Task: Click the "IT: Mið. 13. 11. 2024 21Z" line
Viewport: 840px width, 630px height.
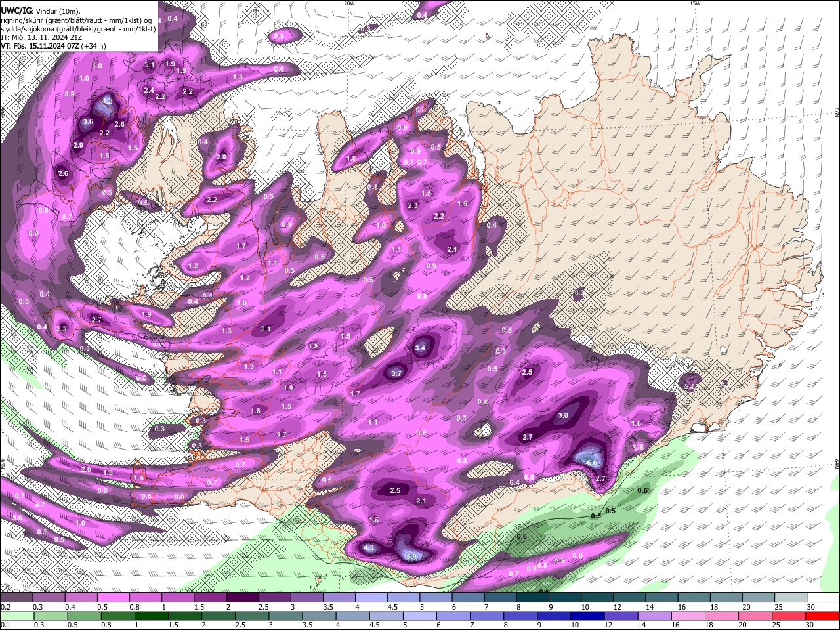Action: pyautogui.click(x=41, y=37)
